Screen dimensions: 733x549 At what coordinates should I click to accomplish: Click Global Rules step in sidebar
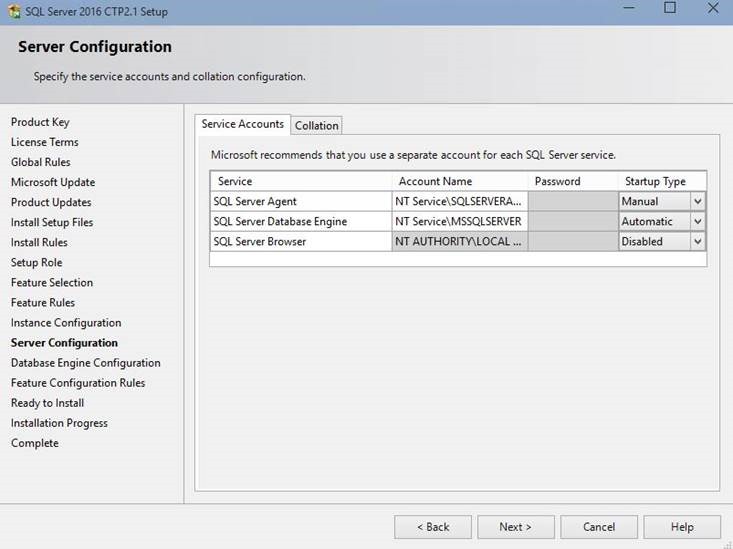pos(41,162)
